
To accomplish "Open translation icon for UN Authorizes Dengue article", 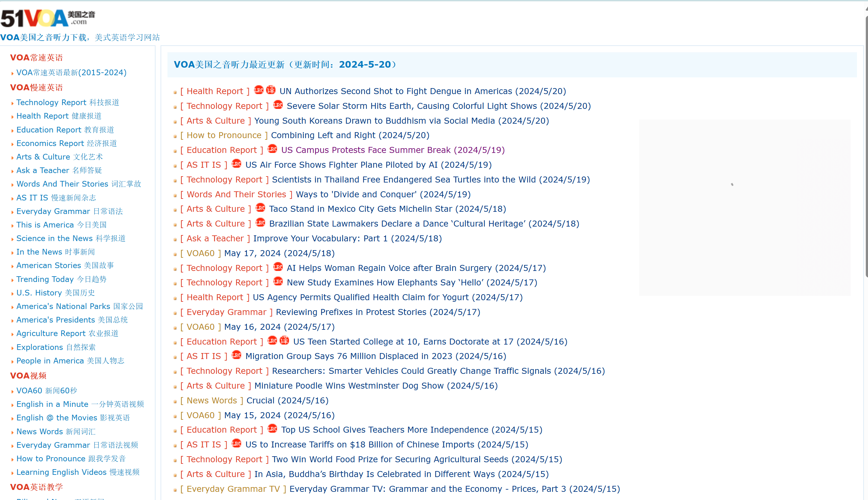I will [x=271, y=90].
